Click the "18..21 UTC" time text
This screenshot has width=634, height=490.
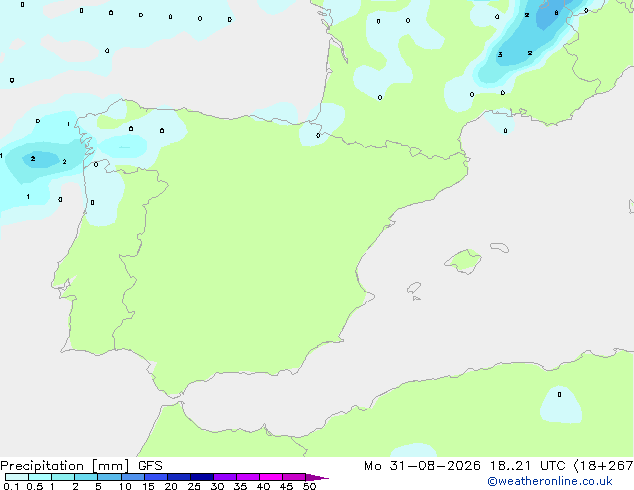[x=527, y=466]
